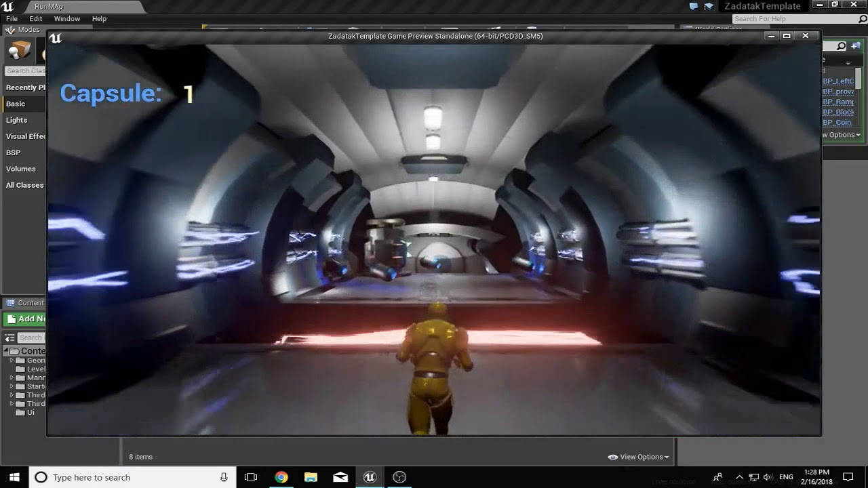
Task: Select the Lights placement category
Action: tap(17, 120)
